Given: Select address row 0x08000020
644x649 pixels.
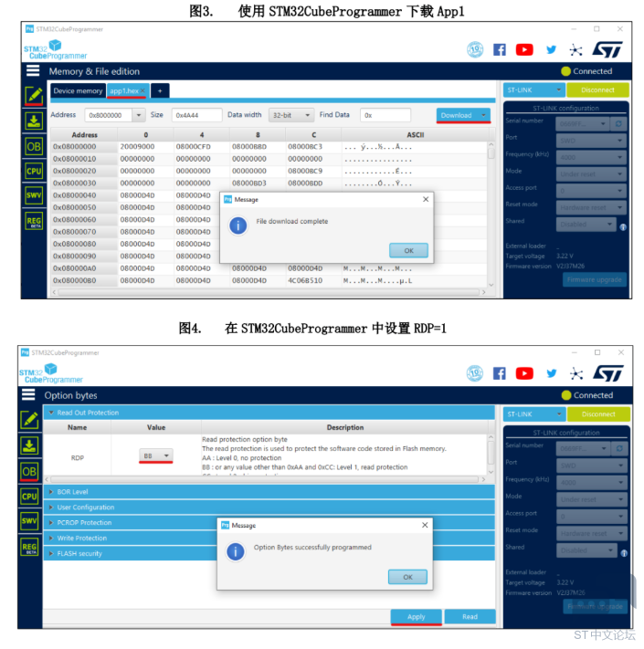Looking at the screenshot, I should coord(75,171).
